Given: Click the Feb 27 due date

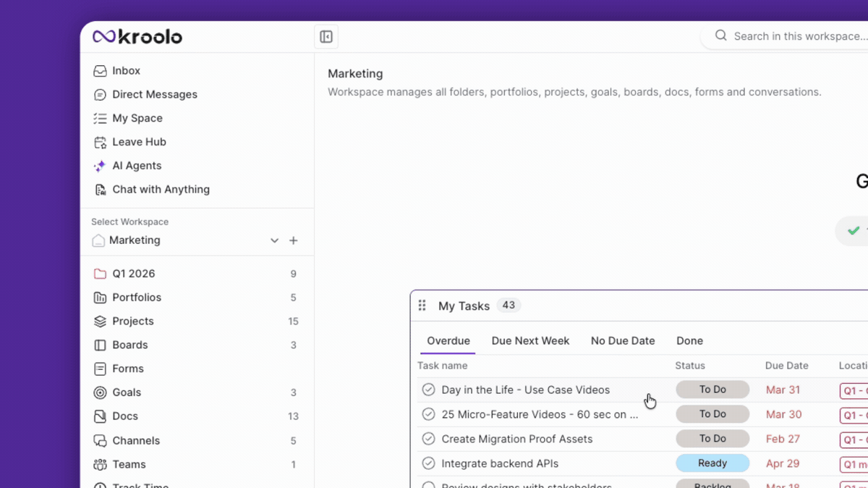Looking at the screenshot, I should [x=783, y=439].
